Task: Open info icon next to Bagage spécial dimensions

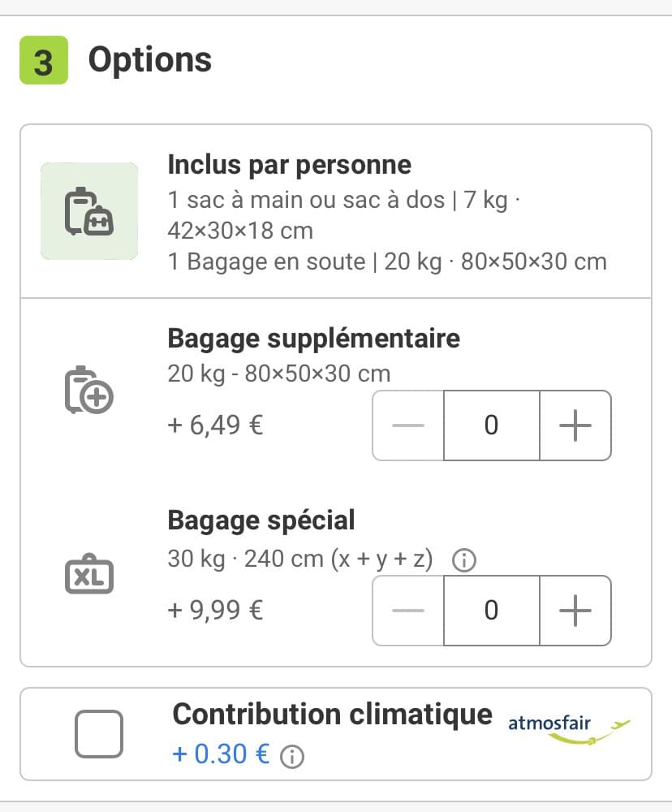Action: point(463,560)
